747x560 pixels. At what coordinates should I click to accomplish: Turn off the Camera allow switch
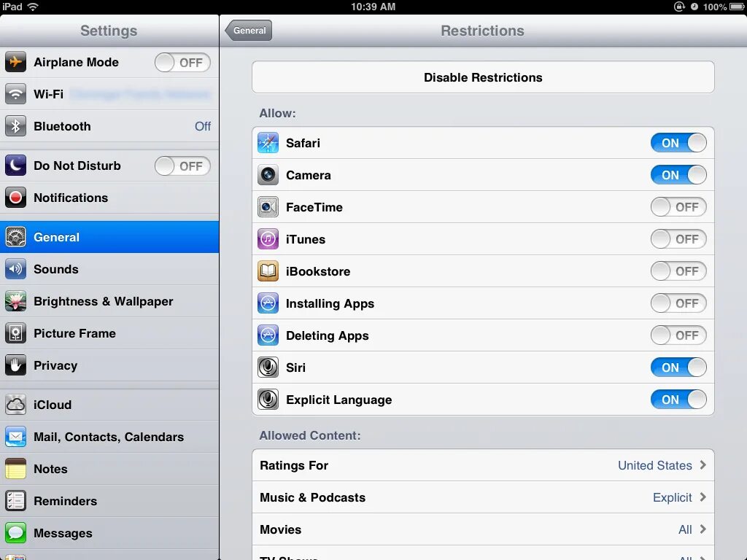(x=678, y=175)
